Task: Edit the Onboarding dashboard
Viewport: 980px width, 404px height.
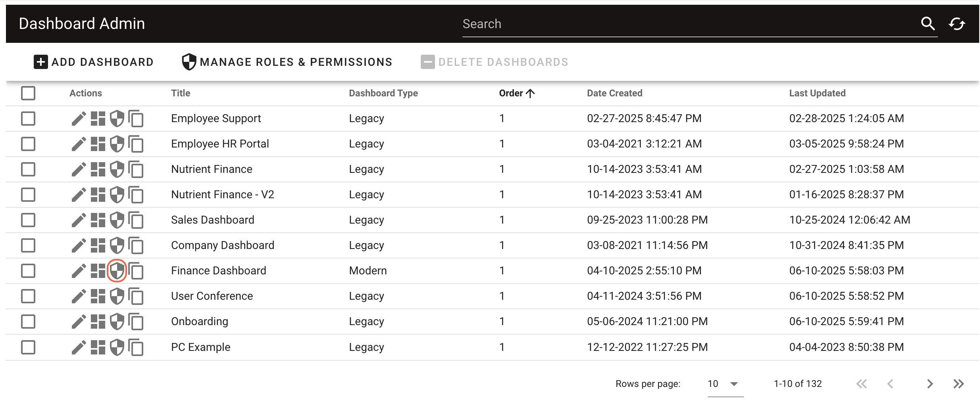Action: click(78, 321)
